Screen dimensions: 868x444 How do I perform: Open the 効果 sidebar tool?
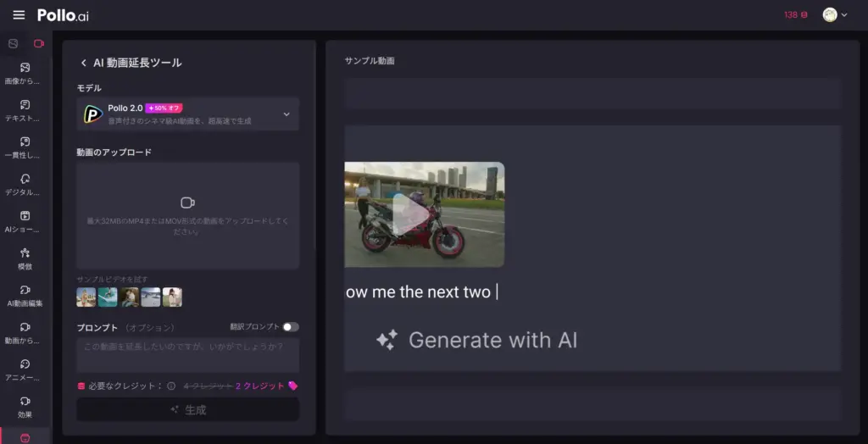(25, 408)
